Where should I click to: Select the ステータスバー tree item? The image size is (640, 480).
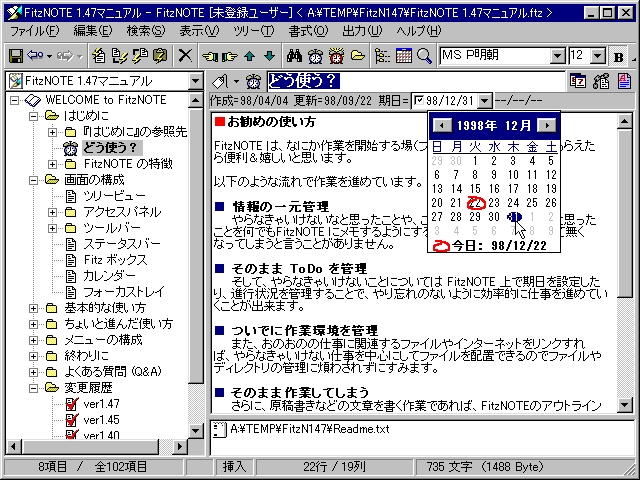click(x=122, y=244)
